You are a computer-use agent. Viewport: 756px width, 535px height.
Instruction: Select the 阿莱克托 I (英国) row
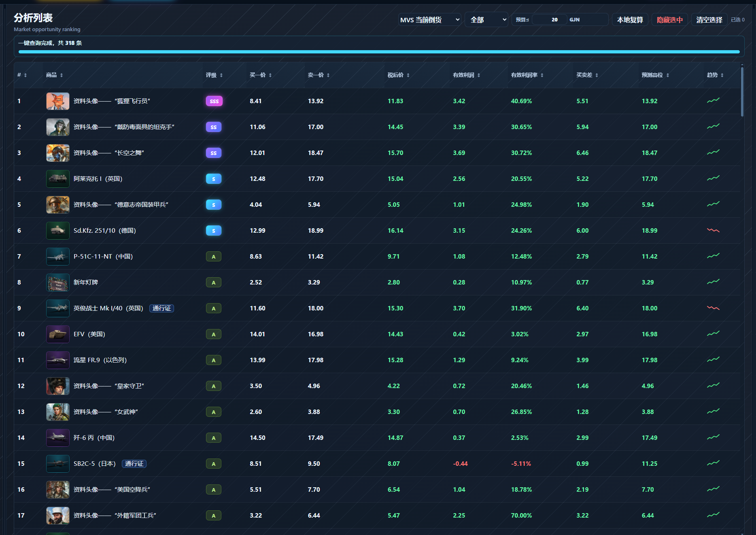[377, 179]
